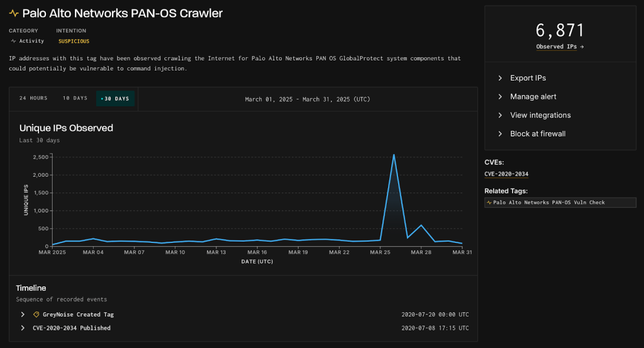
Task: Click the Last 30 days chart subtitle
Action: pos(40,140)
